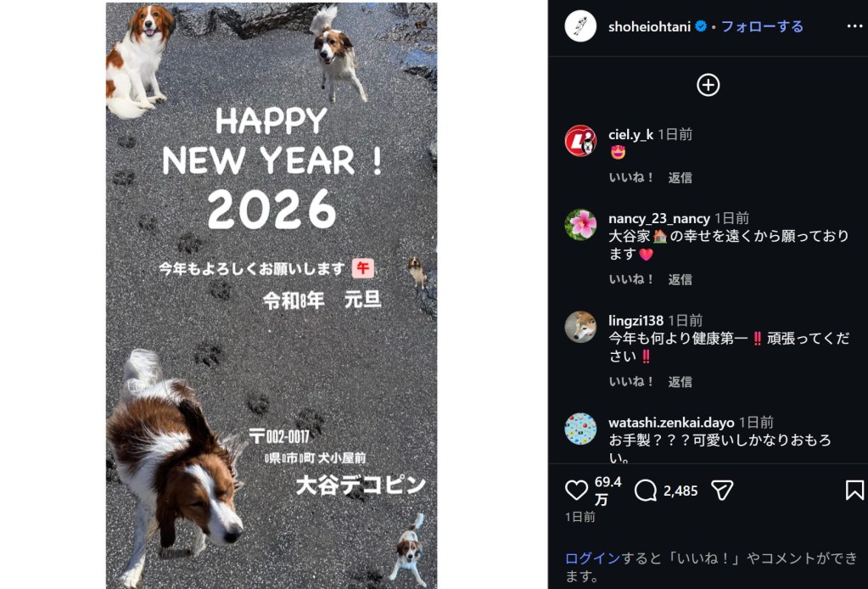
Task: Click the ログイン link at the bottom
Action: click(x=592, y=558)
